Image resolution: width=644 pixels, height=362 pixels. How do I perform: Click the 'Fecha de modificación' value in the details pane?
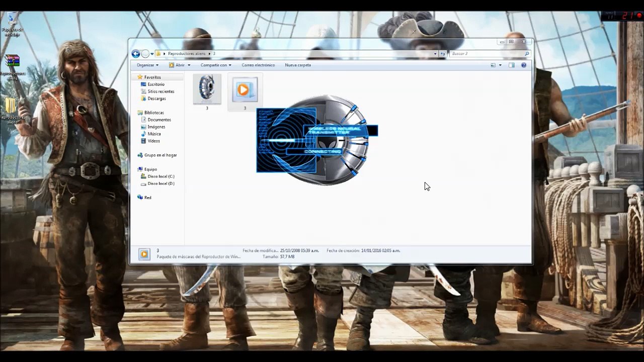pyautogui.click(x=299, y=250)
